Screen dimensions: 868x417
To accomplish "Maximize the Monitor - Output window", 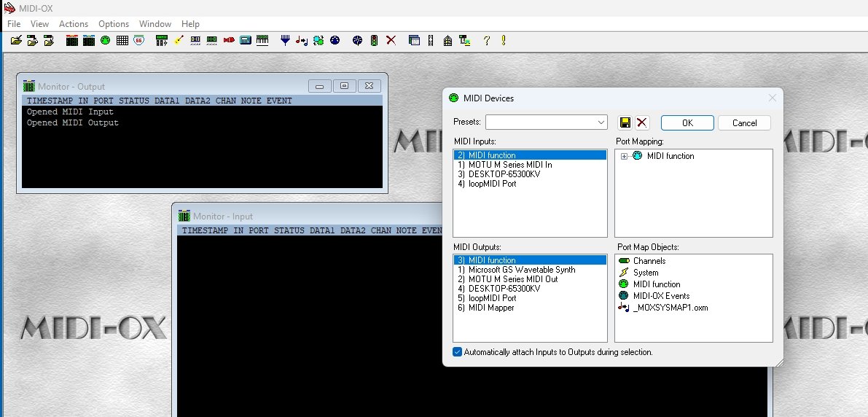I will [x=344, y=86].
